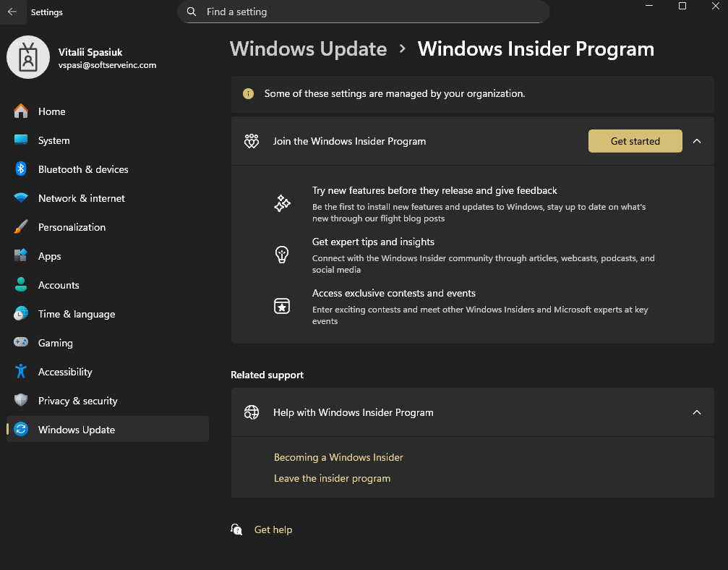This screenshot has width=728, height=570.
Task: Open Becoming a Windows Insider link
Action: click(x=338, y=457)
